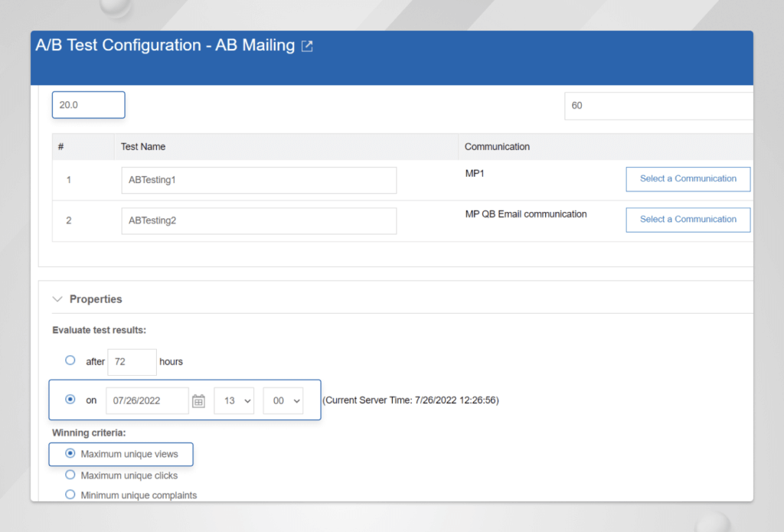Image resolution: width=784 pixels, height=532 pixels.
Task: Click the date field showing 07/26/2022
Action: tap(147, 400)
